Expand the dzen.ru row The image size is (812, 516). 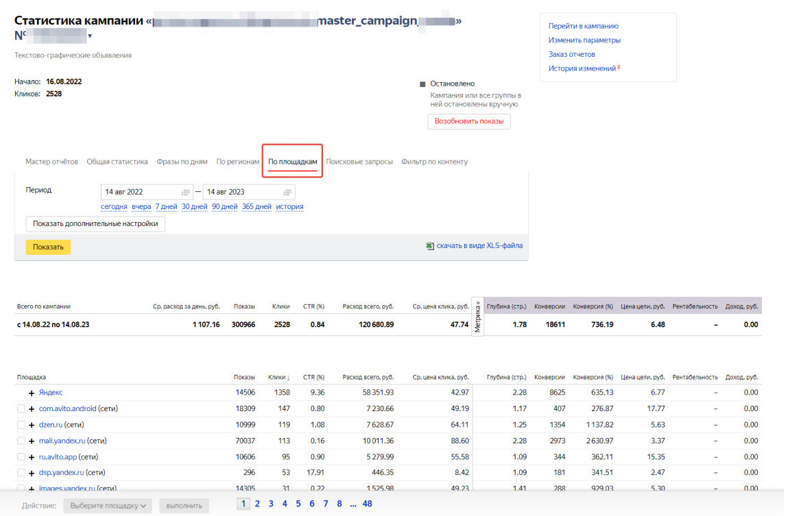coord(32,425)
